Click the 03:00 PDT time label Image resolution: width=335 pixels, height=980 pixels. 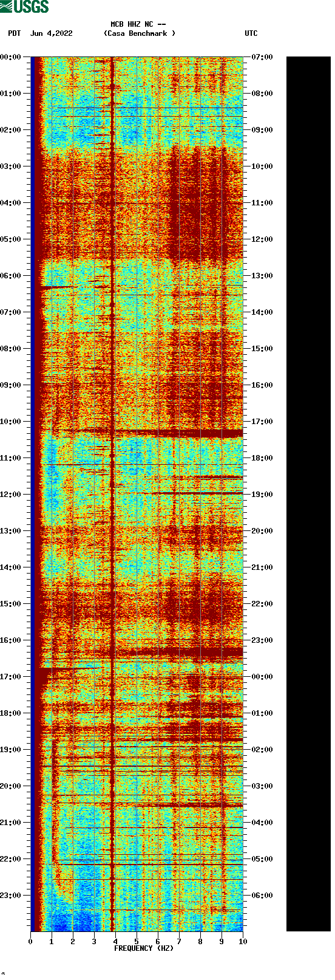click(x=11, y=166)
